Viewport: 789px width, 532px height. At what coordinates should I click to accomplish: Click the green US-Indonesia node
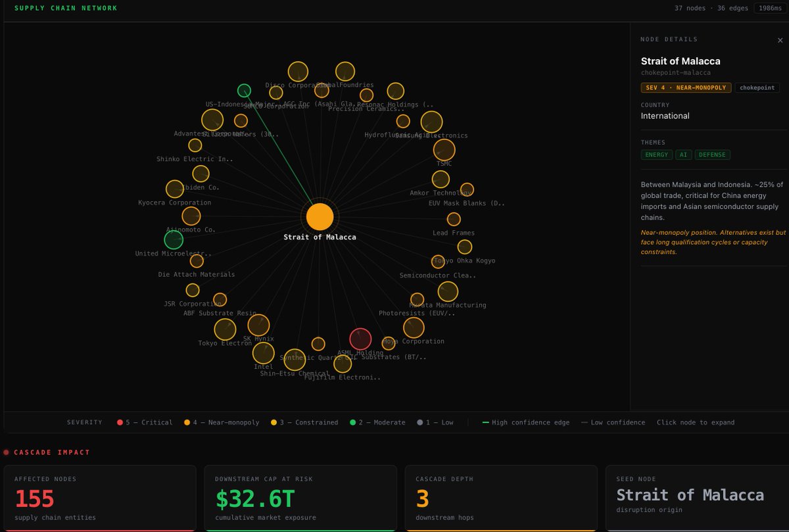click(244, 91)
